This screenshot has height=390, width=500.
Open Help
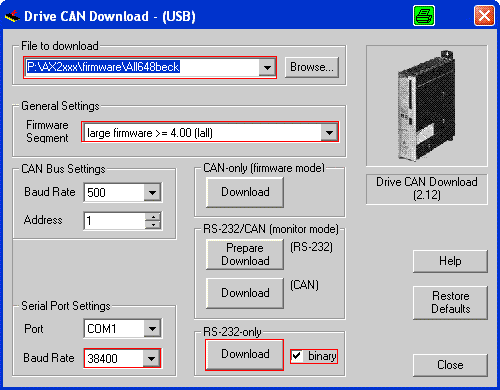coord(450,261)
